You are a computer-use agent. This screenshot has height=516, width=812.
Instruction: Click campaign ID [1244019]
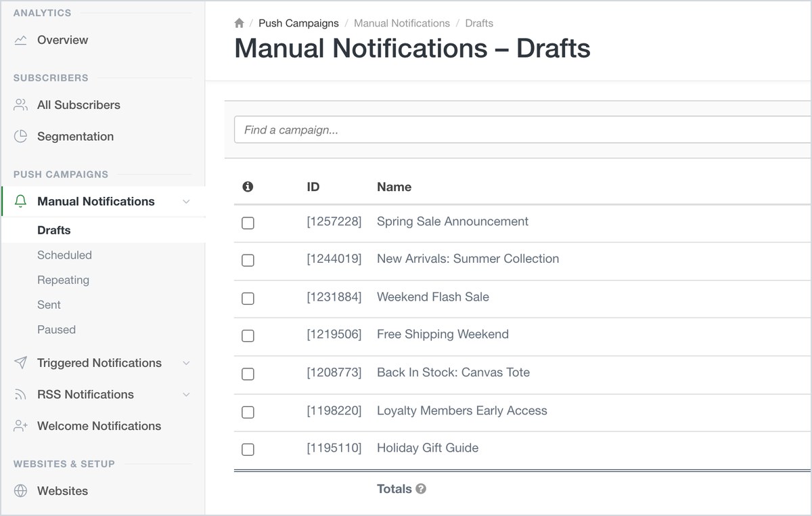[334, 259]
